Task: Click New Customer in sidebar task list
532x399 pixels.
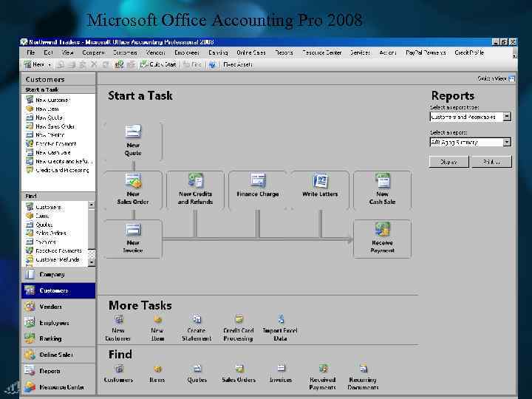Action: (x=47, y=100)
